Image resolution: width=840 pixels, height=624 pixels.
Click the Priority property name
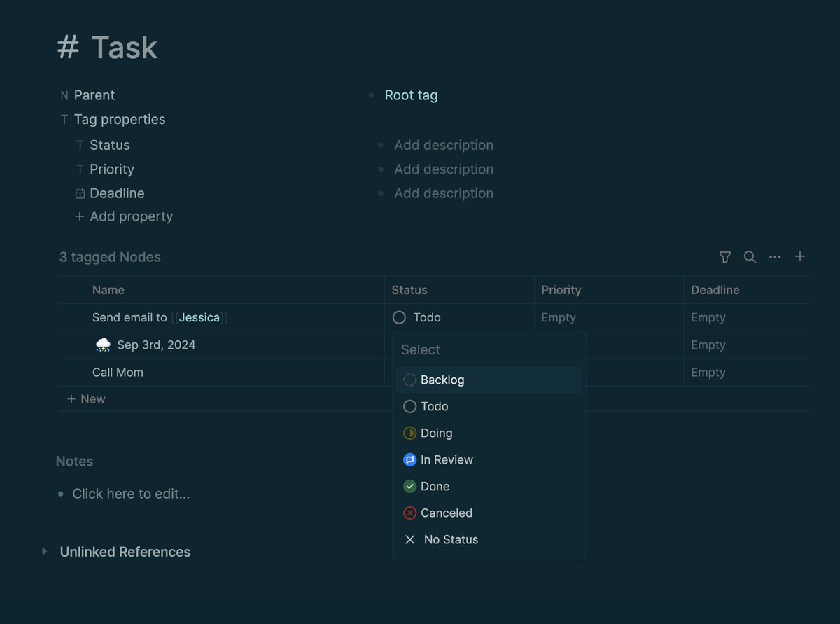coord(112,169)
